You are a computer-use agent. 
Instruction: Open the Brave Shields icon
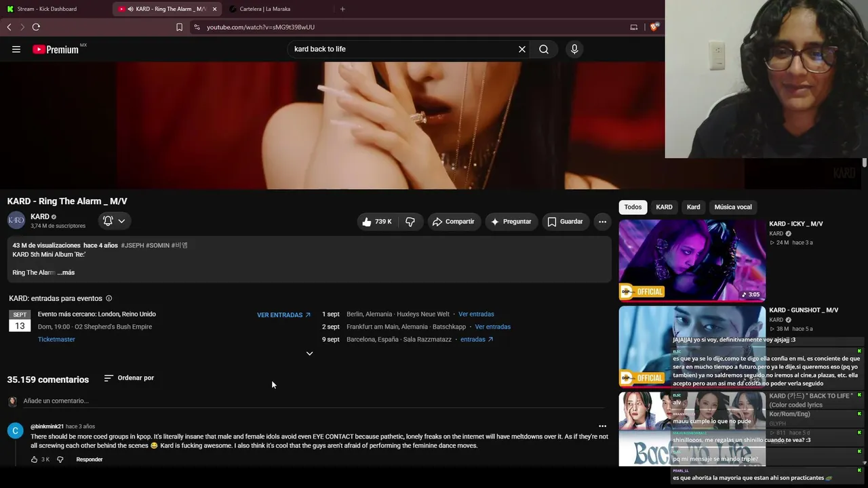click(x=654, y=27)
